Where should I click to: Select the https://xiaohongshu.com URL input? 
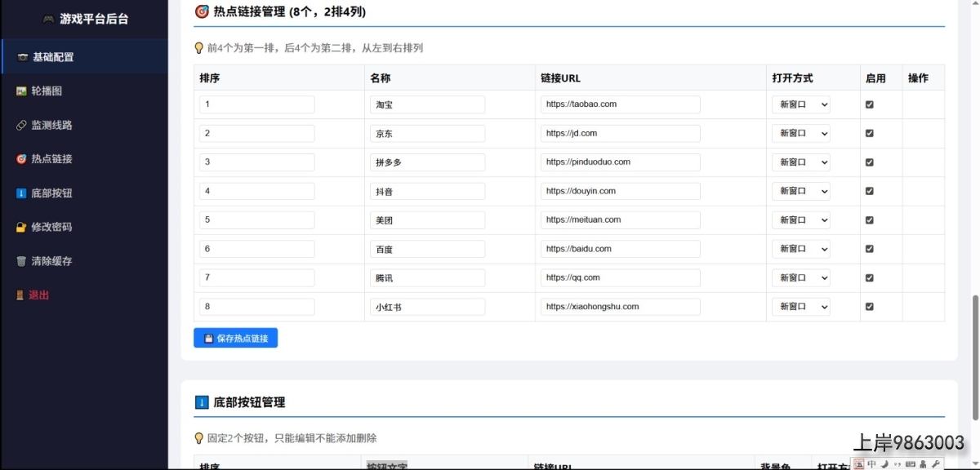click(x=620, y=307)
